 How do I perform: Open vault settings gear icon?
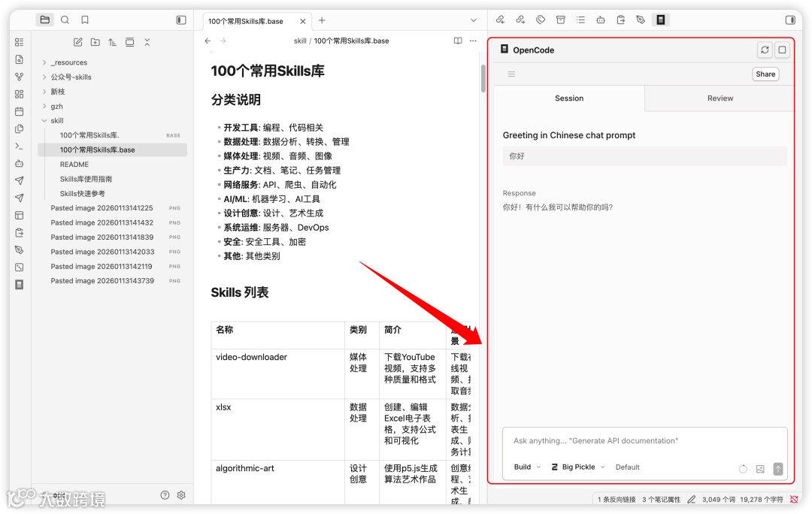tap(181, 495)
